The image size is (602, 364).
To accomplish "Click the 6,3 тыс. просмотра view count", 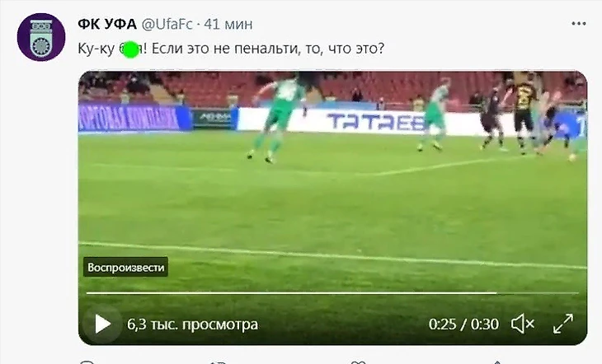I will coord(193,324).
